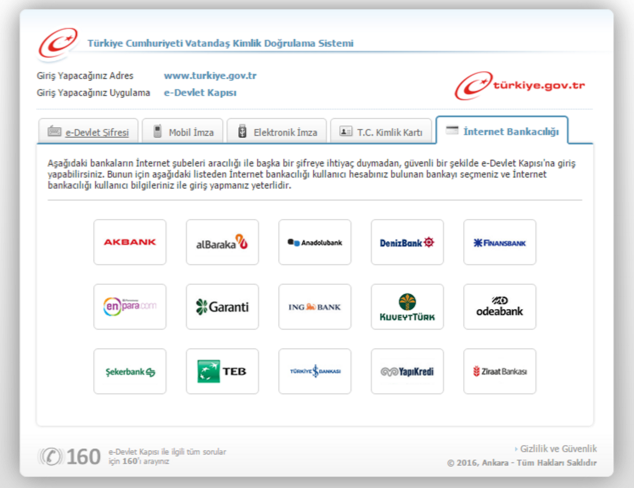
Task: Click the 'e-Devlet Kapısı ile ilgili tüm sorular' text
Action: (167, 452)
